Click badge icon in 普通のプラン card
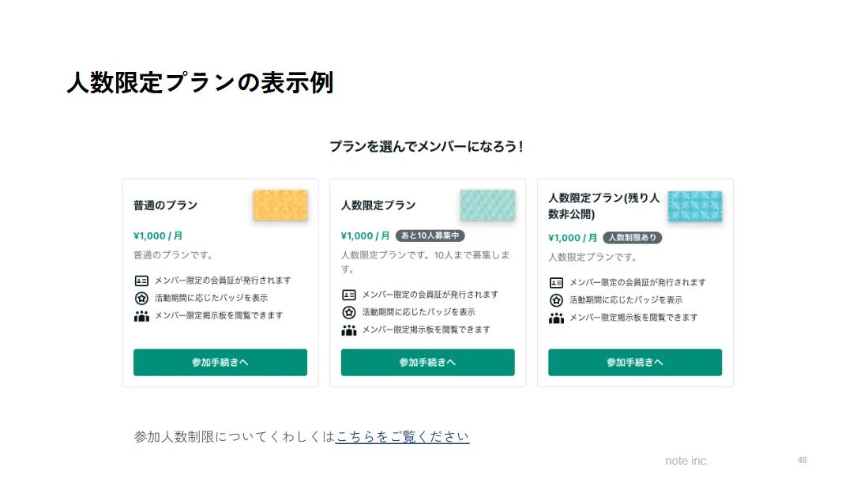This screenshot has height=486, width=868. click(x=141, y=298)
